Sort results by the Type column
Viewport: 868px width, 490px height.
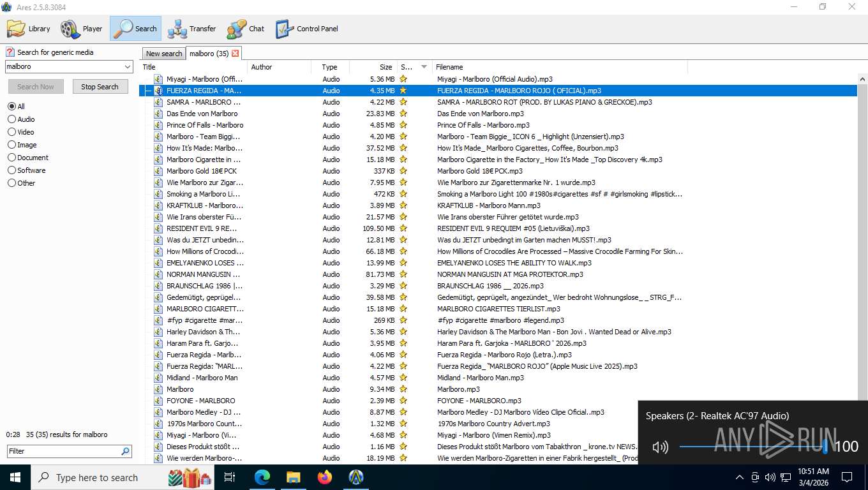(330, 67)
